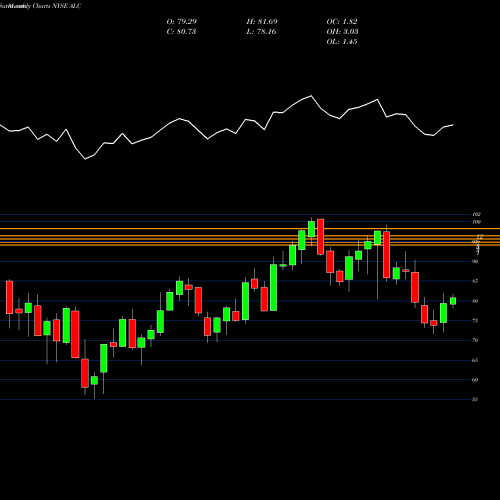Select the "OC: 1.82" reading

(x=342, y=22)
